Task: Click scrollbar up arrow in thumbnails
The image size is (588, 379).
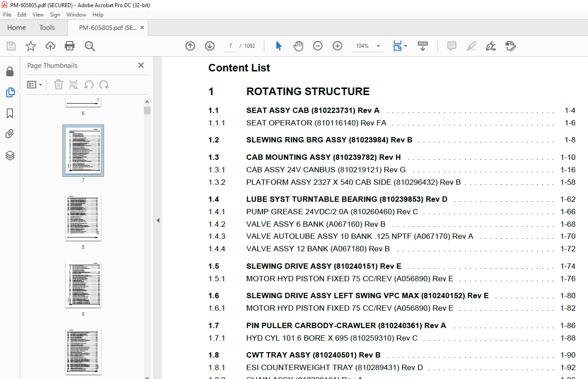Action: tap(147, 101)
